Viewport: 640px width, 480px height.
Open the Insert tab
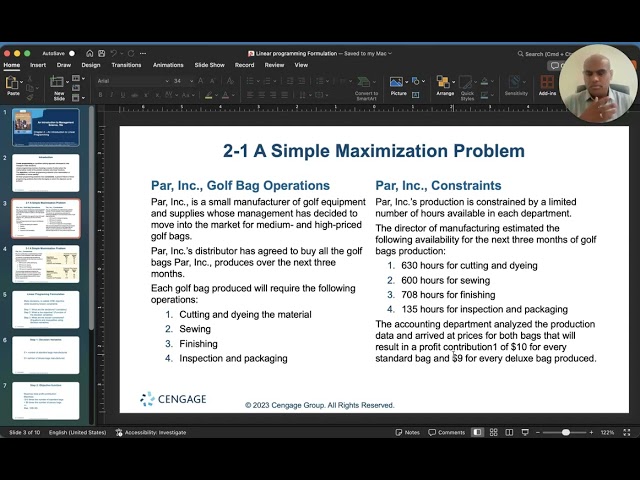click(x=38, y=65)
